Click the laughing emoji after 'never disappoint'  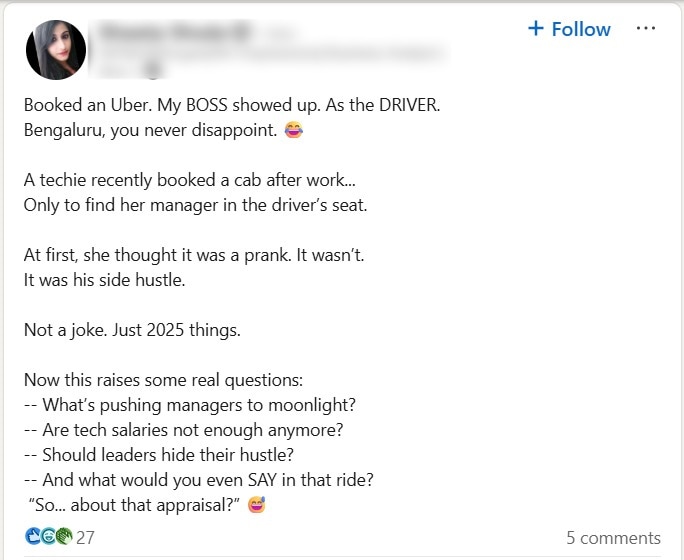click(294, 129)
